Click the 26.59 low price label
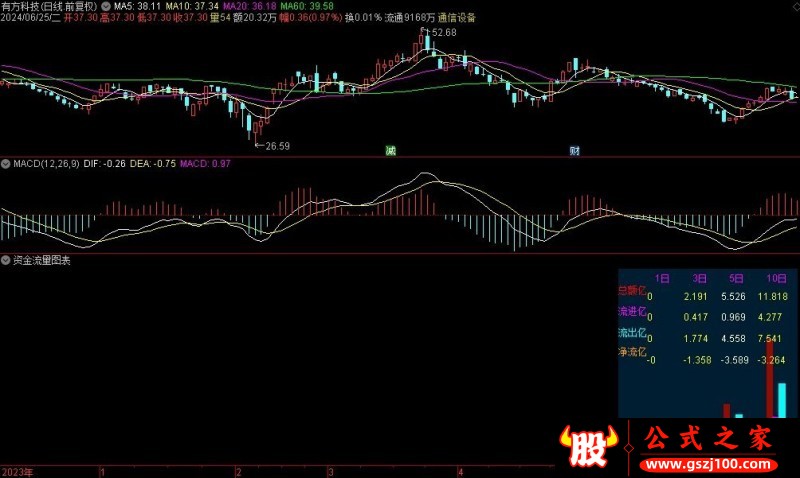 pyautogui.click(x=275, y=146)
